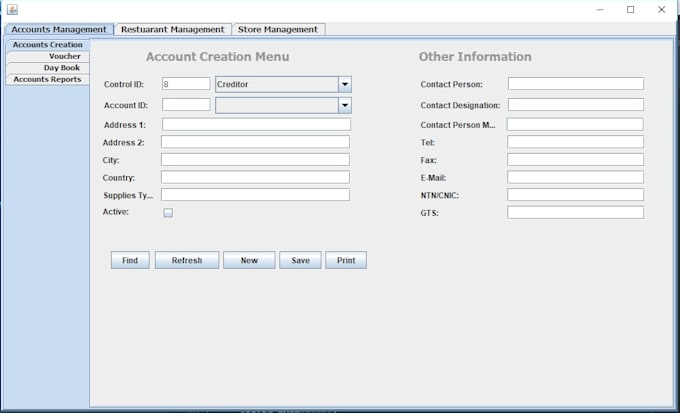The height and width of the screenshot is (413, 680).
Task: Switch to Restuarant Management tab
Action: click(173, 30)
